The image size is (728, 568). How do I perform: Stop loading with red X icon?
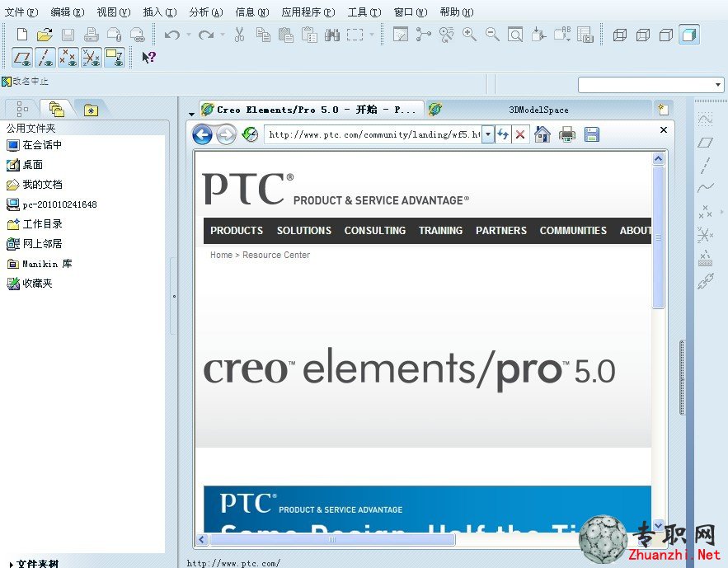520,134
